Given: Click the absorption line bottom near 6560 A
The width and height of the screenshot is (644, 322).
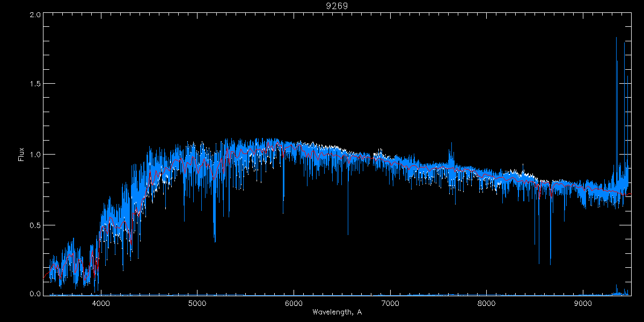Looking at the screenshot, I should pyautogui.click(x=348, y=234).
